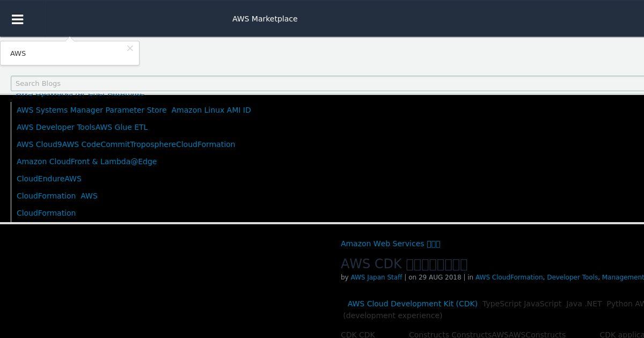644x338 pixels.
Task: Open AWS Marketplace link in header
Action: coord(265,19)
